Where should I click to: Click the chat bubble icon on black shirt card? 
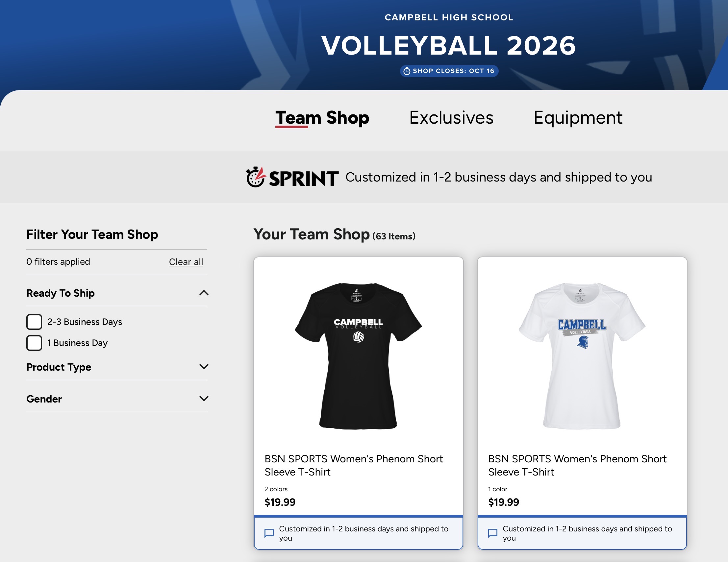[269, 533]
